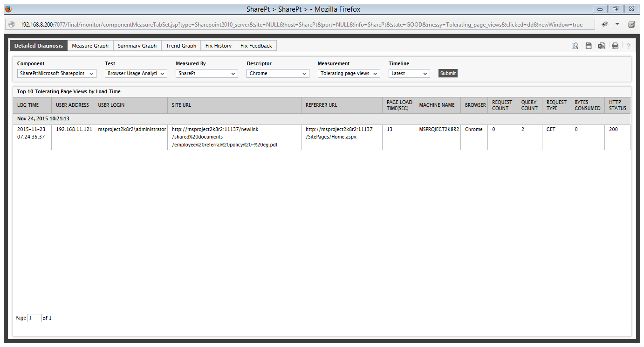The image size is (644, 347).
Task: Click the MACHINE NAME column header
Action: (437, 105)
